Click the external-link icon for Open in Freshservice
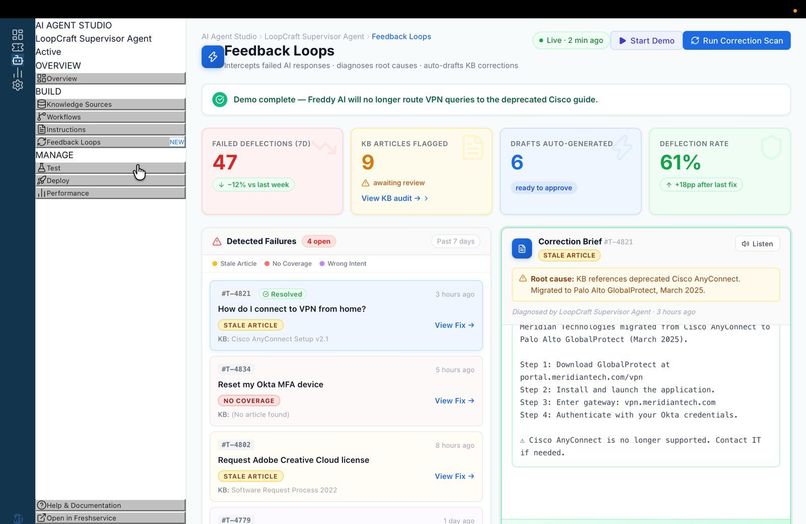The height and width of the screenshot is (524, 806). pos(42,518)
